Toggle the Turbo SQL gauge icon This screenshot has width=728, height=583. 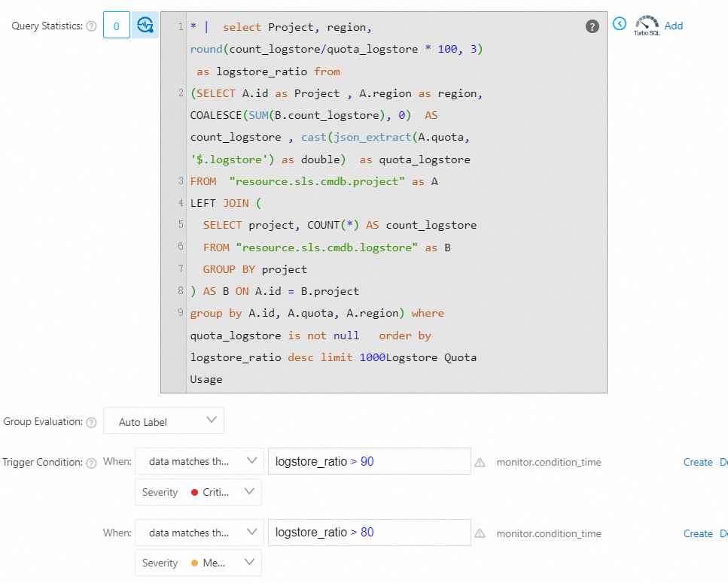(647, 25)
